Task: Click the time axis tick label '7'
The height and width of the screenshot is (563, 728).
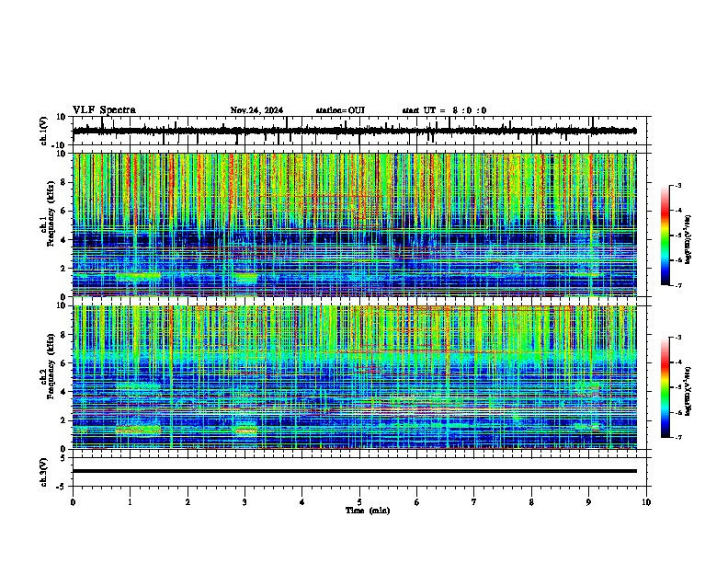Action: pos(474,502)
